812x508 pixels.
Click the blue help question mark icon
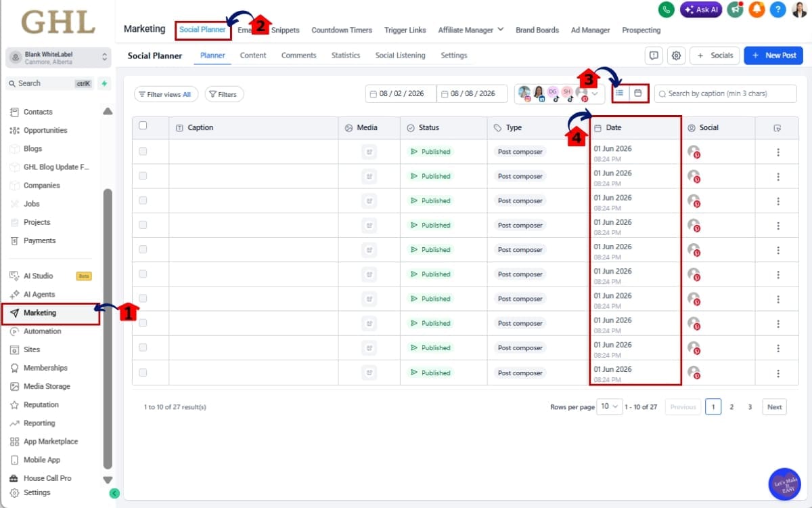point(778,9)
